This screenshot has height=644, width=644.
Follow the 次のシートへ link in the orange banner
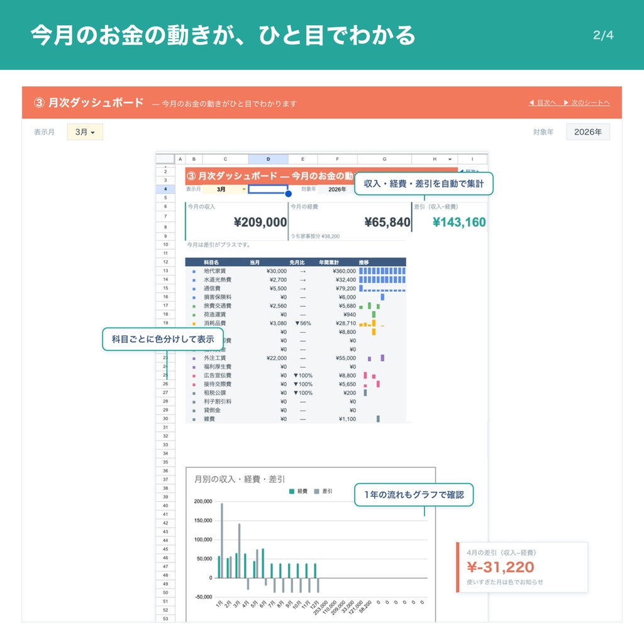587,103
